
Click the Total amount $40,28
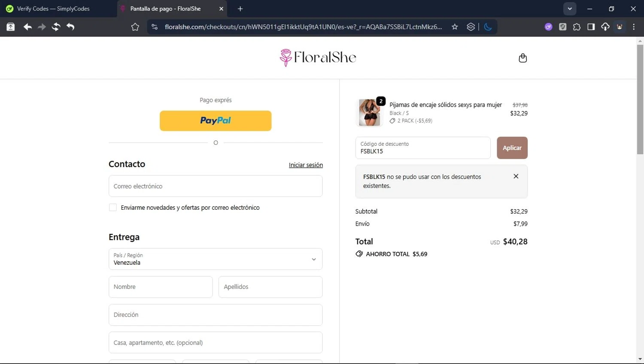pos(515,242)
